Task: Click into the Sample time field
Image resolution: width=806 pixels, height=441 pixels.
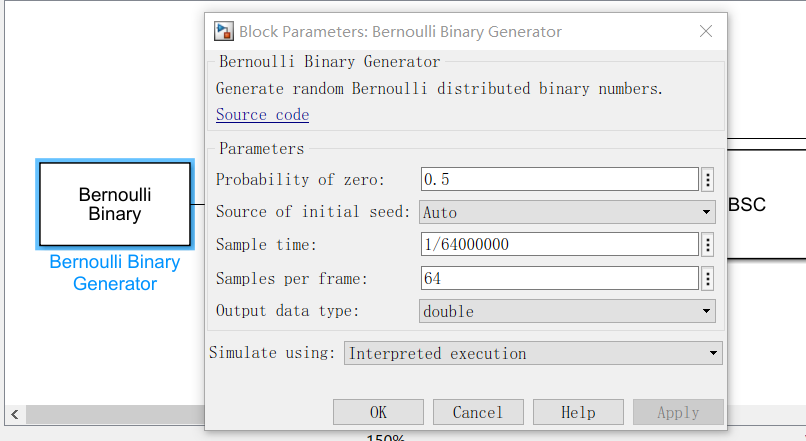Action: [x=558, y=245]
